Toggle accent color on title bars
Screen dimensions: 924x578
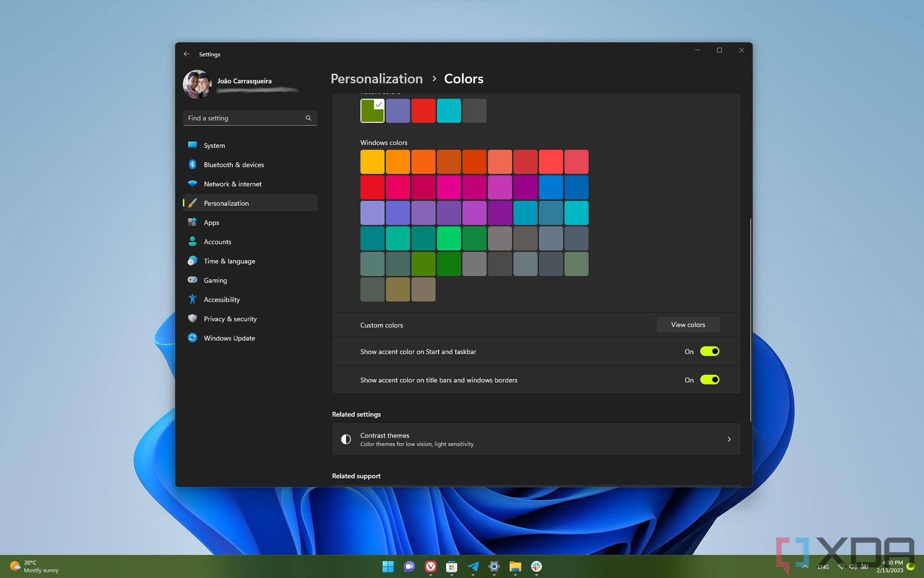[x=709, y=380]
